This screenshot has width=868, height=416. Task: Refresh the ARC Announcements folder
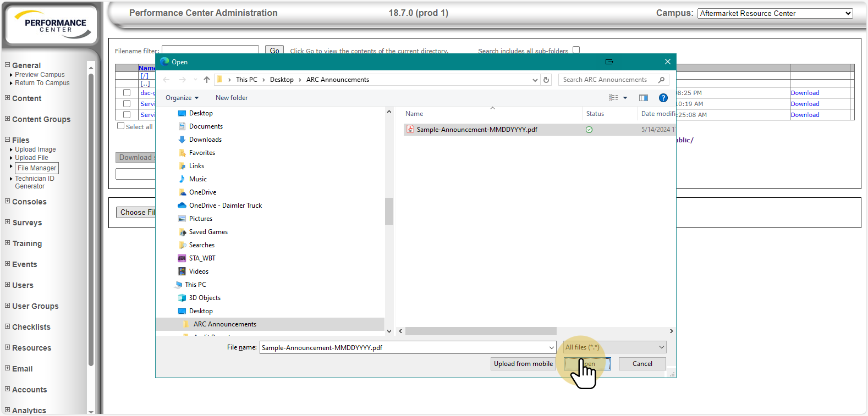(546, 80)
